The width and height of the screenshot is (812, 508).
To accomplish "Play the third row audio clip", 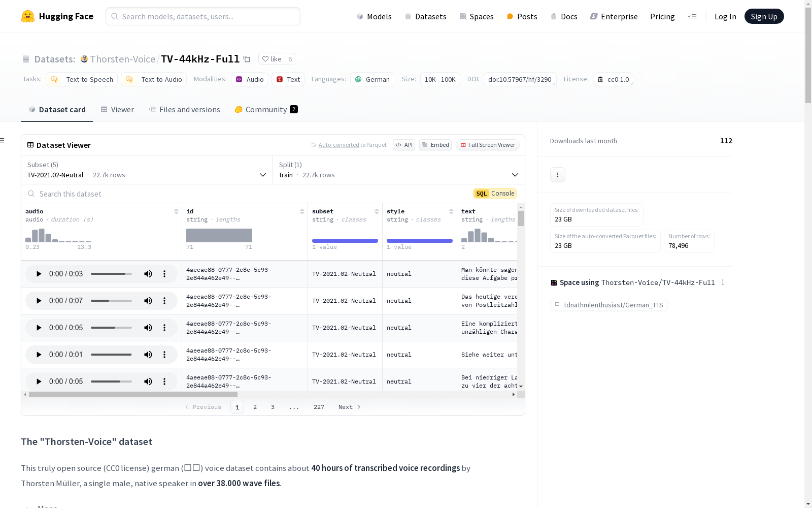I will 39,328.
